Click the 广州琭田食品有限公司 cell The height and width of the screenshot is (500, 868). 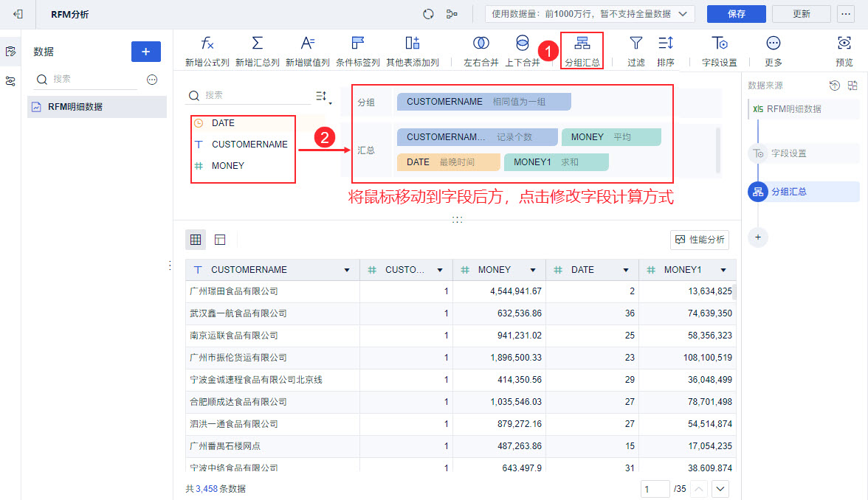(x=272, y=291)
